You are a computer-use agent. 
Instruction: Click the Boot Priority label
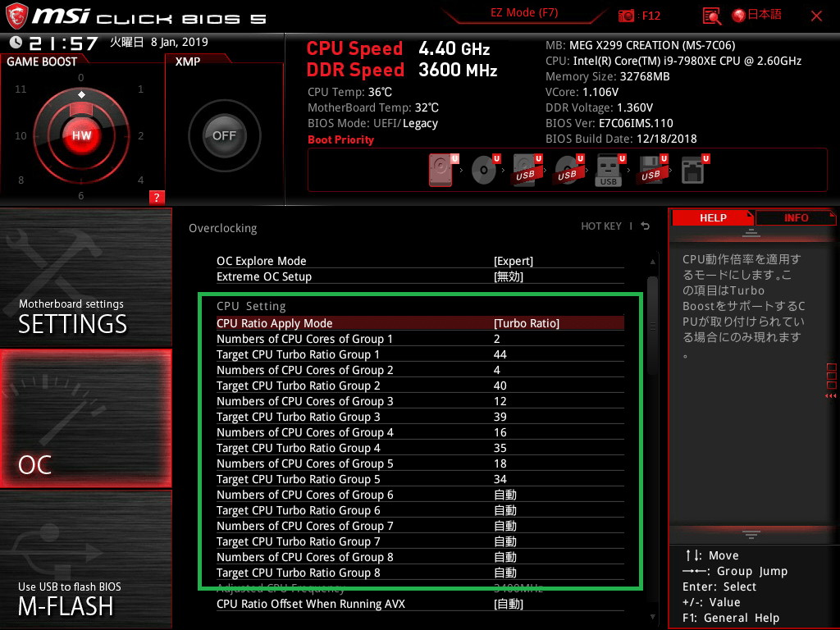pyautogui.click(x=340, y=139)
